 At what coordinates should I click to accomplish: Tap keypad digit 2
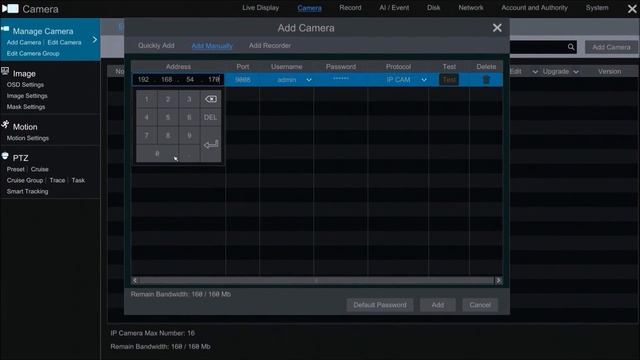168,99
